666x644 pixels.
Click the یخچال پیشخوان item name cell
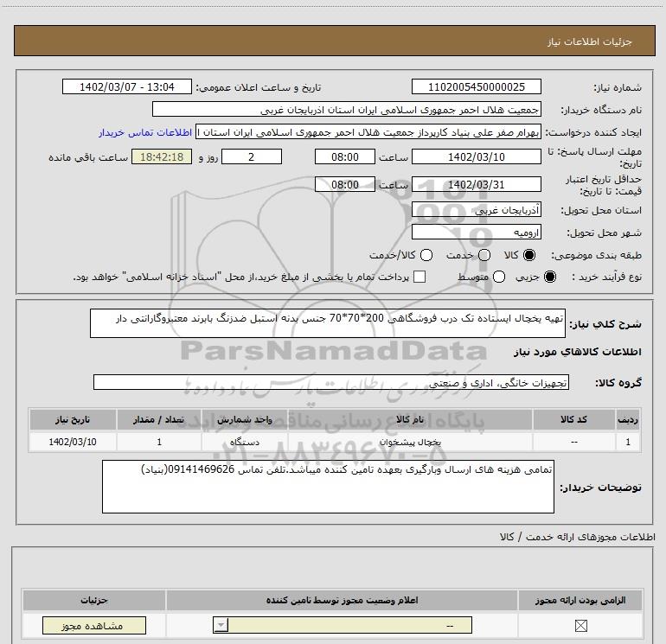pos(410,442)
